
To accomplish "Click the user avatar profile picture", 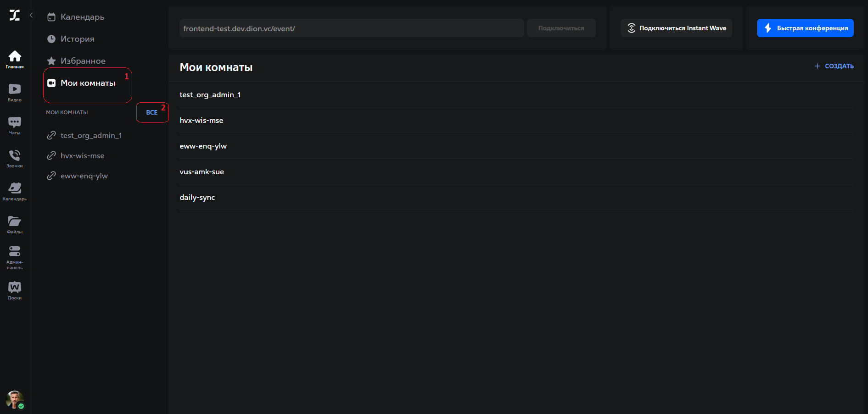I will click(15, 399).
